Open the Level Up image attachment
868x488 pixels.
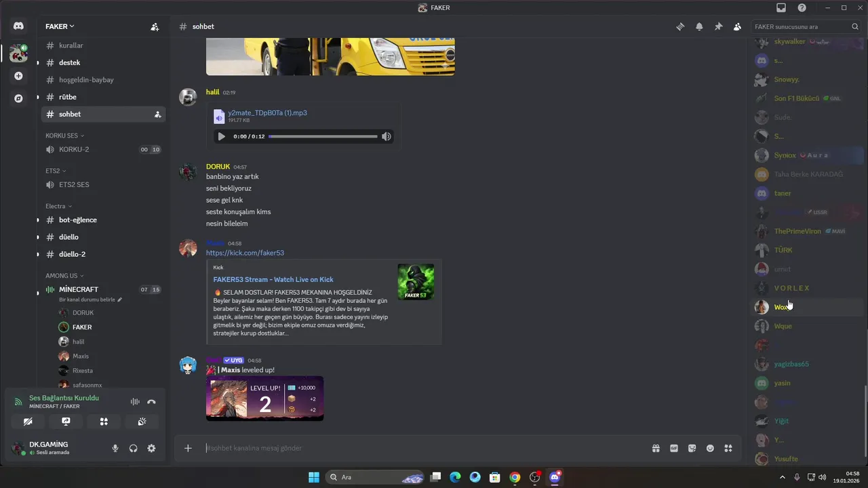264,399
